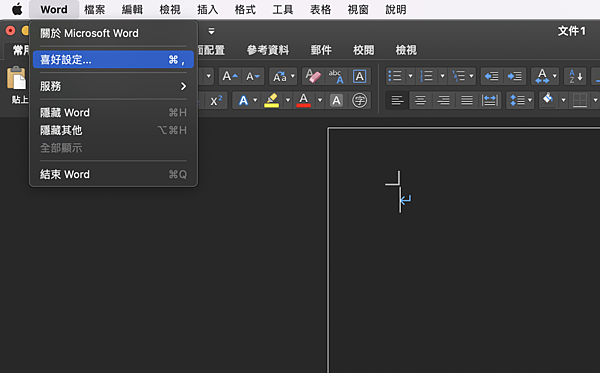This screenshot has width=600, height=373.
Task: Open 喜好設定... from the Word menu
Action: click(x=113, y=60)
